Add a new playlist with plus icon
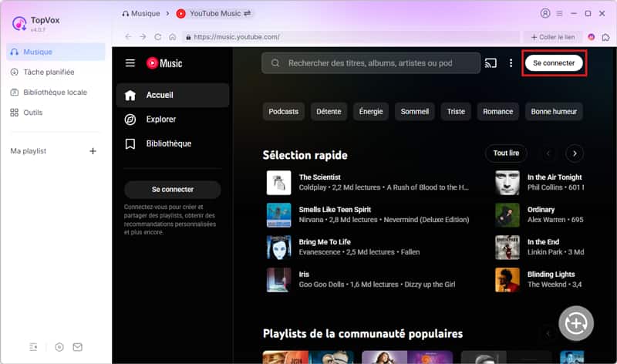This screenshot has height=364, width=617. point(93,151)
